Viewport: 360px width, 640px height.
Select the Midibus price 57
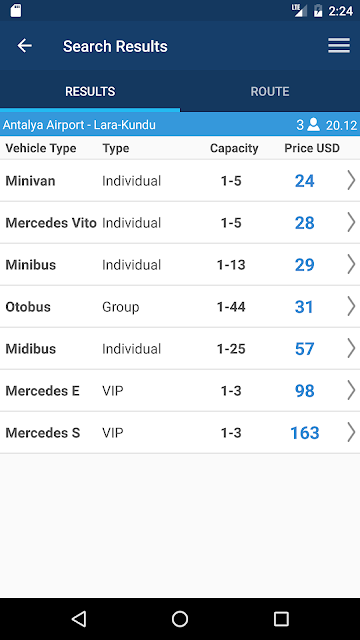tap(304, 349)
